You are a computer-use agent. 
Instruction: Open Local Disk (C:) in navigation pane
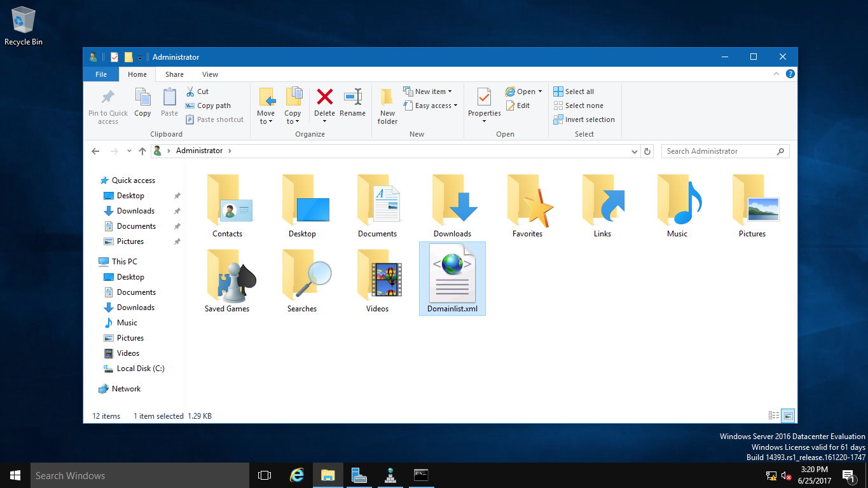[x=134, y=369]
